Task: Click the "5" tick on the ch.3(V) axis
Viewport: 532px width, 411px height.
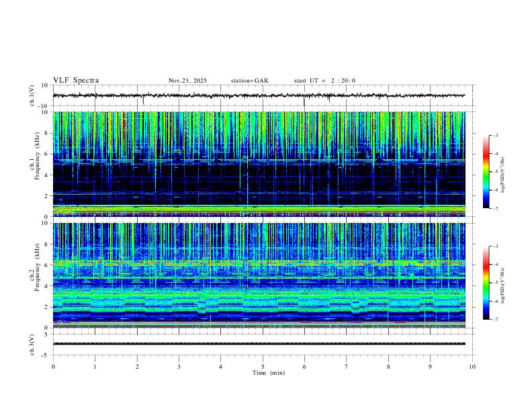Action: [46, 334]
